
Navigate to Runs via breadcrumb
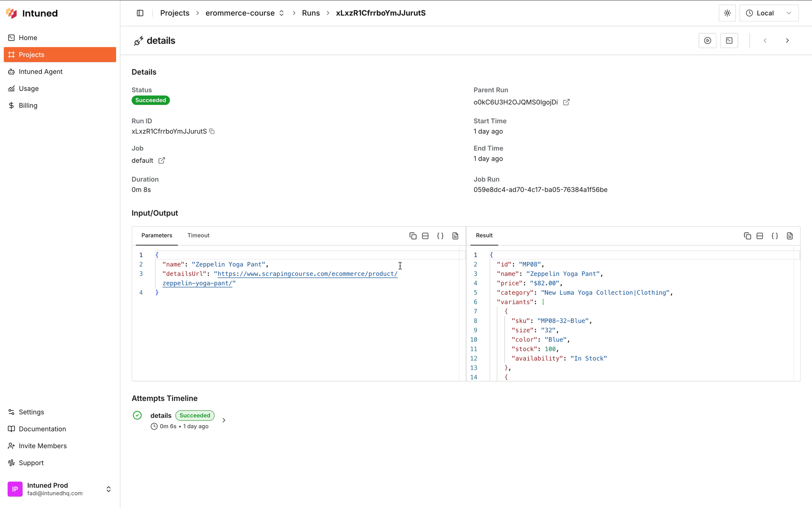(x=311, y=13)
